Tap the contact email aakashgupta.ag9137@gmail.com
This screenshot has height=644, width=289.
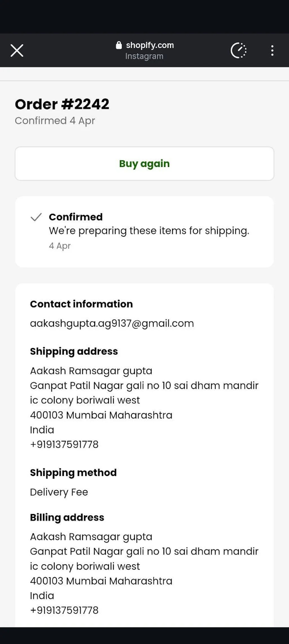click(x=112, y=323)
